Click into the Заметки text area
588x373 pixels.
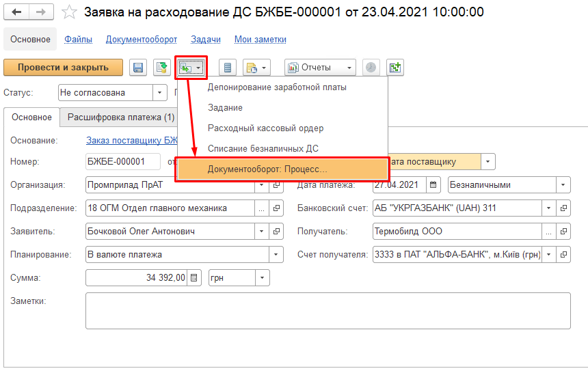(x=328, y=311)
